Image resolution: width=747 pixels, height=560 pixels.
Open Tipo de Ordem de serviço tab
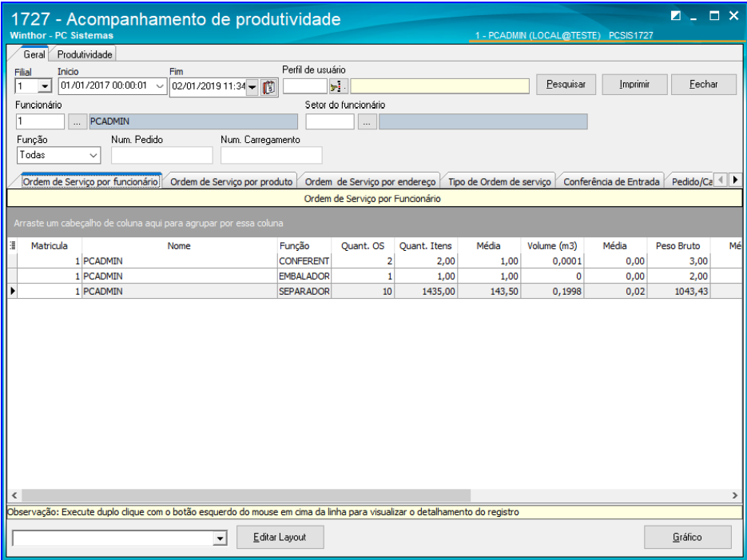[x=499, y=181]
